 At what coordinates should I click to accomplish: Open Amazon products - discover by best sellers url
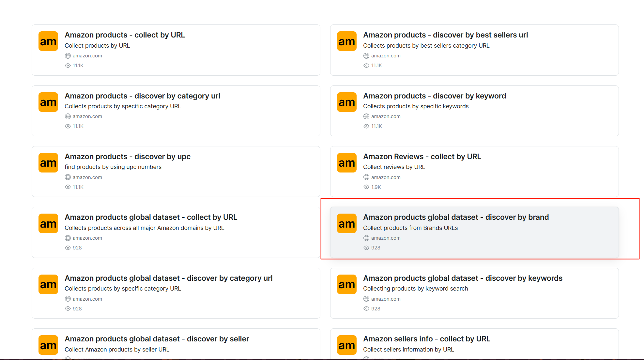(x=445, y=35)
